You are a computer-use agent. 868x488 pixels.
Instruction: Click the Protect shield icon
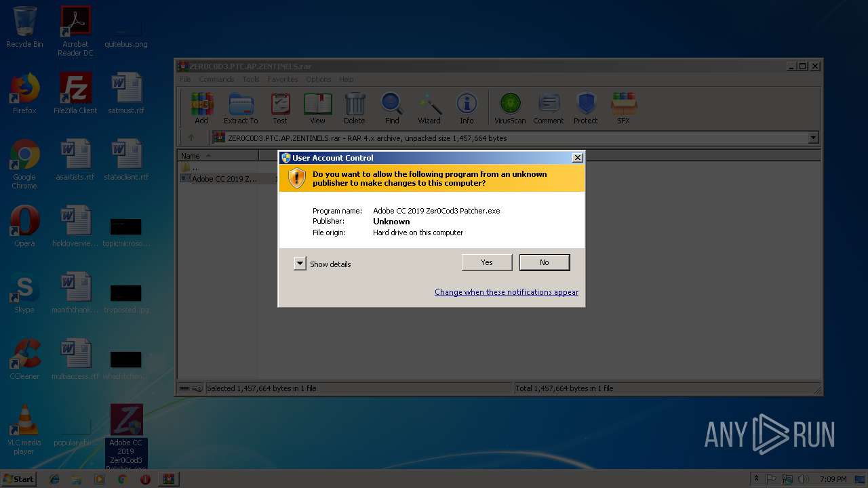[586, 108]
